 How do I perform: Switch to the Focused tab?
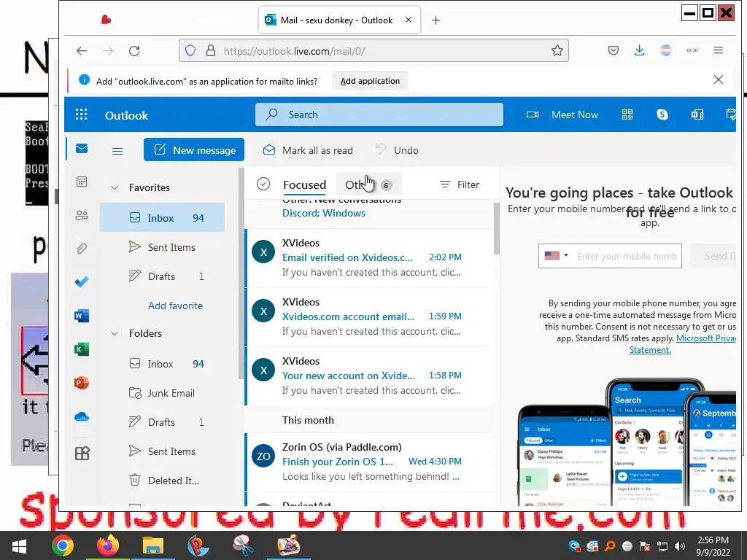[304, 184]
